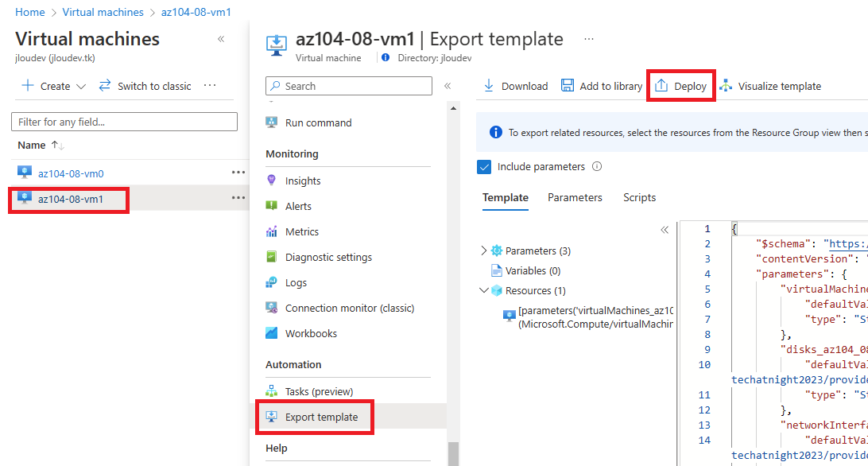
Task: Click the Help section heading
Action: point(277,448)
